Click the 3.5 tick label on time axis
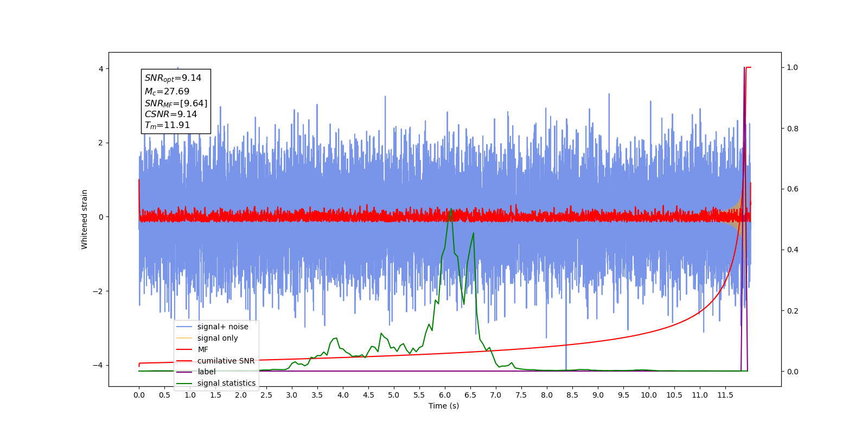 tap(317, 395)
